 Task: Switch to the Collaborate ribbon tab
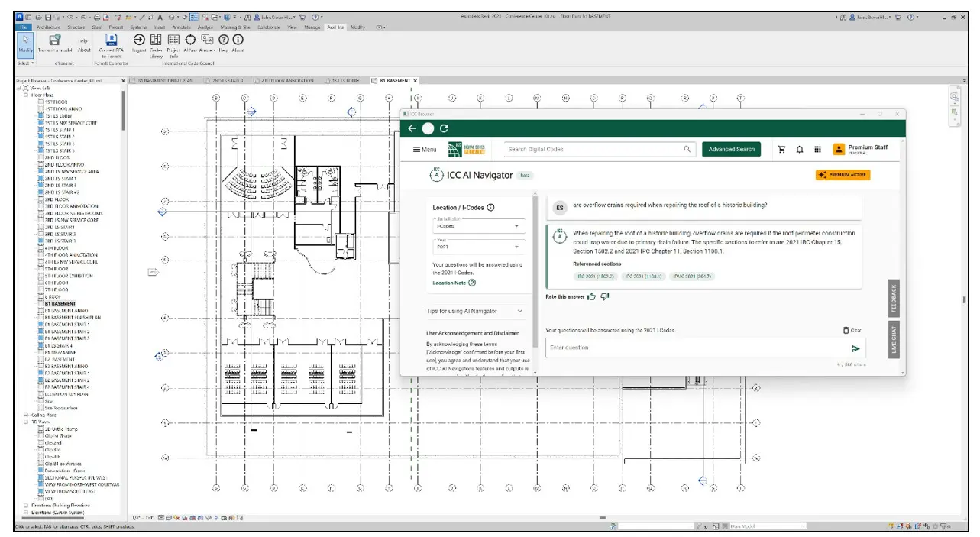(x=268, y=27)
